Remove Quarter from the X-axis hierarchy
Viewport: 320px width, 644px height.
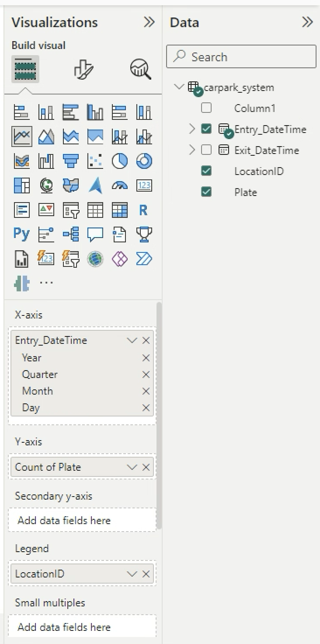pyautogui.click(x=146, y=374)
